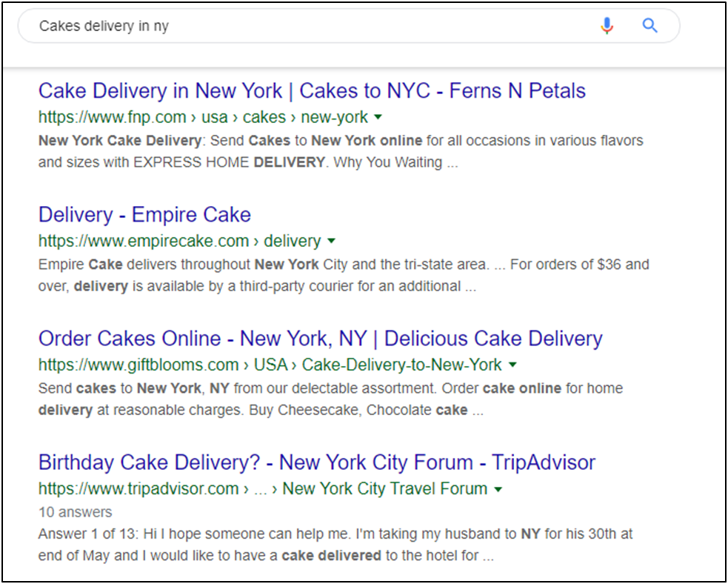Click the giftblooms.com green URL breadcrumb
The width and height of the screenshot is (728, 584).
pos(270,365)
